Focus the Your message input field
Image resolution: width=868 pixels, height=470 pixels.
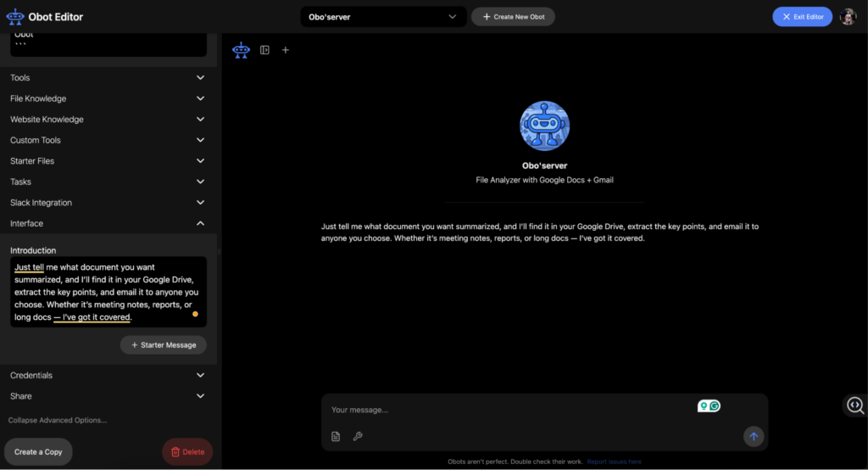point(509,410)
